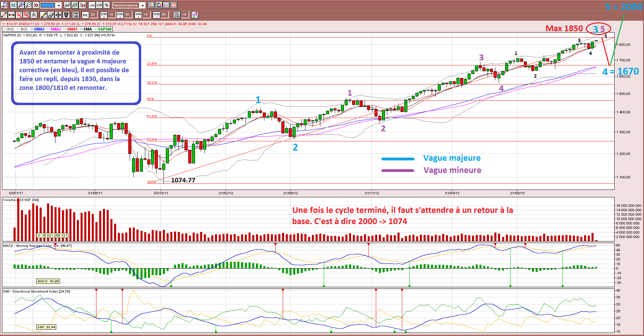Click the 1 800,00 price axis label
The height and width of the screenshot is (336, 644).
tap(623, 45)
